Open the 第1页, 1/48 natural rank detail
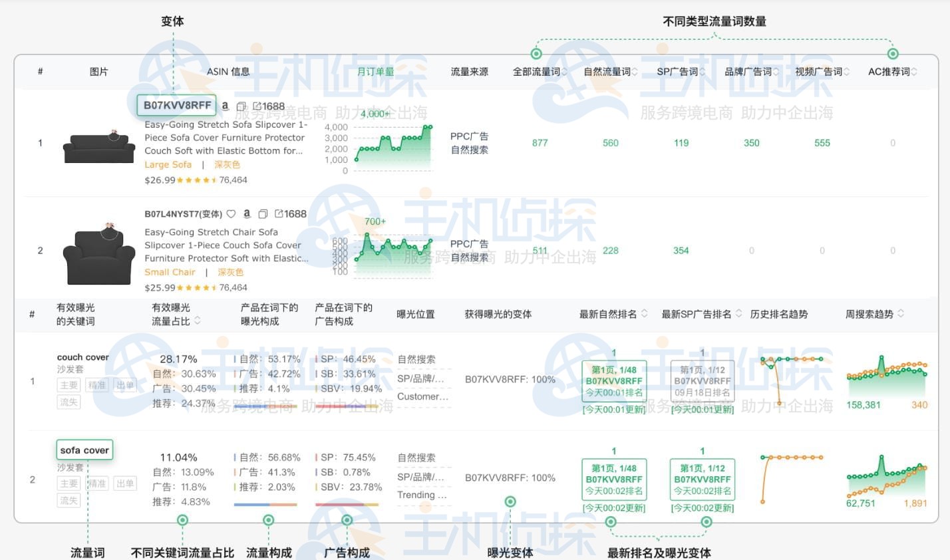This screenshot has height=560, width=950. (613, 381)
